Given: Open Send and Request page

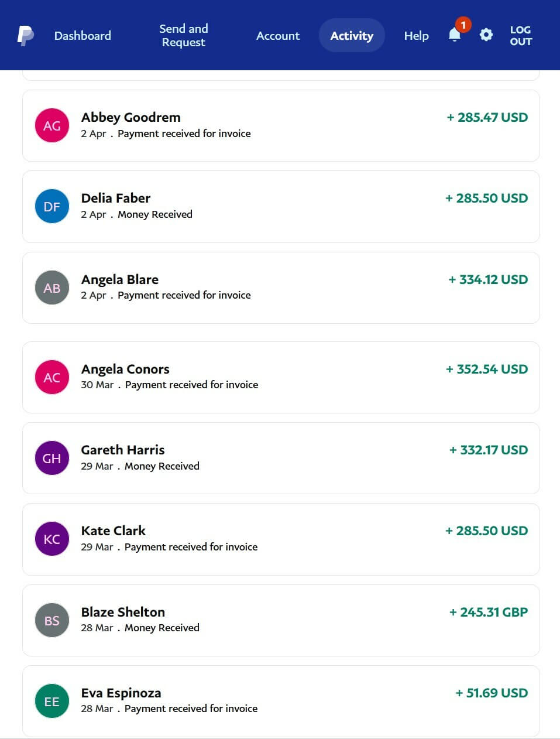Looking at the screenshot, I should [x=184, y=36].
